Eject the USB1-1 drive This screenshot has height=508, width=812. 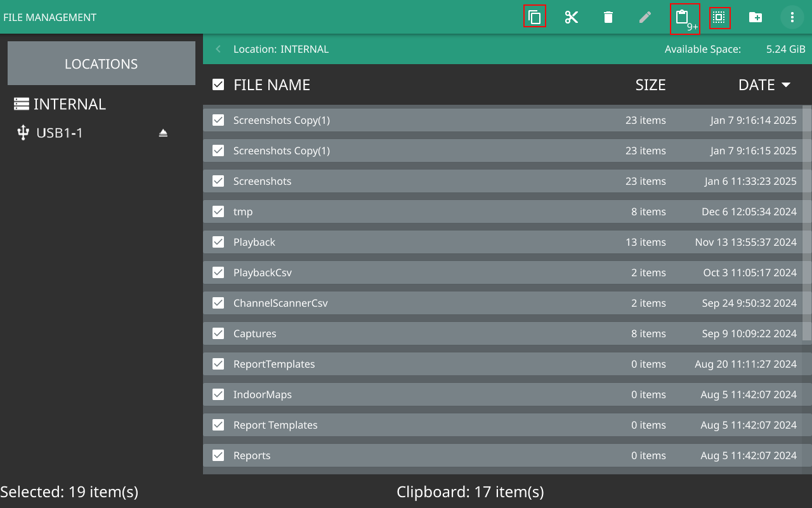point(163,133)
